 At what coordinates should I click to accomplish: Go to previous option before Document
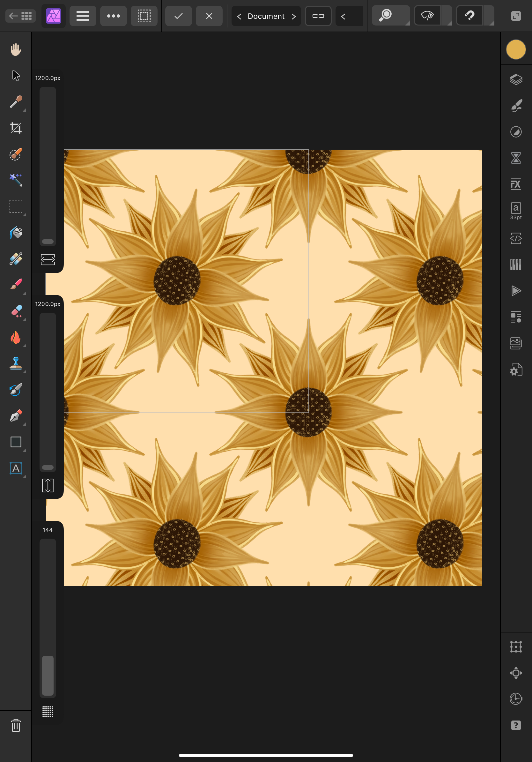[239, 16]
